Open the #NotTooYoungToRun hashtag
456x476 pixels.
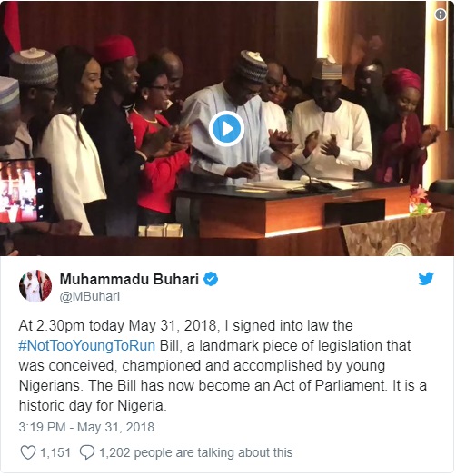click(87, 345)
